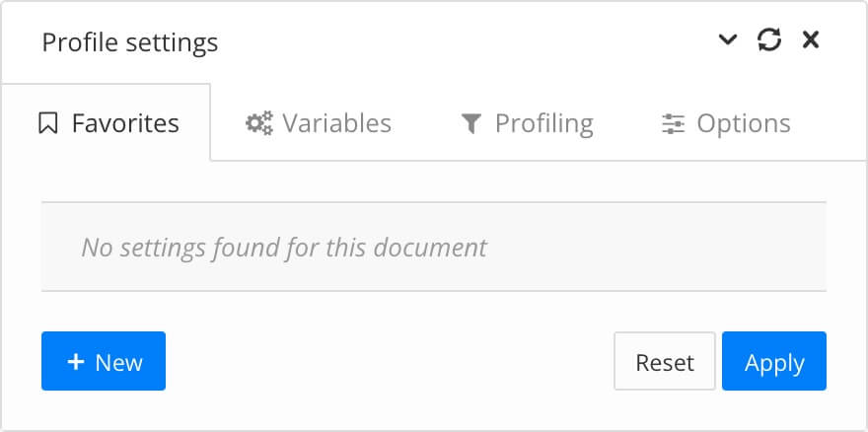This screenshot has width=868, height=432.
Task: Click the plus icon in New button
Action: (x=76, y=363)
